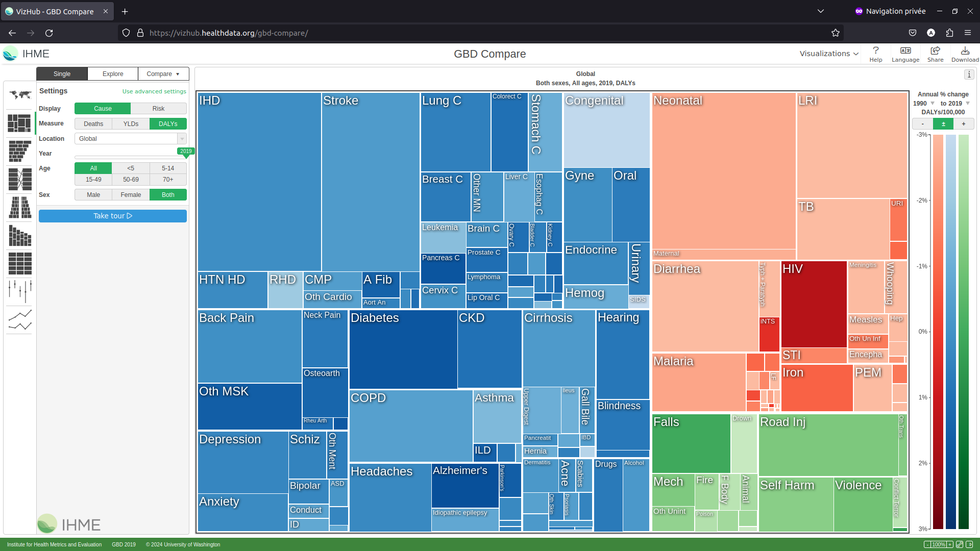Select the crossed rankings chart icon

pos(20,179)
